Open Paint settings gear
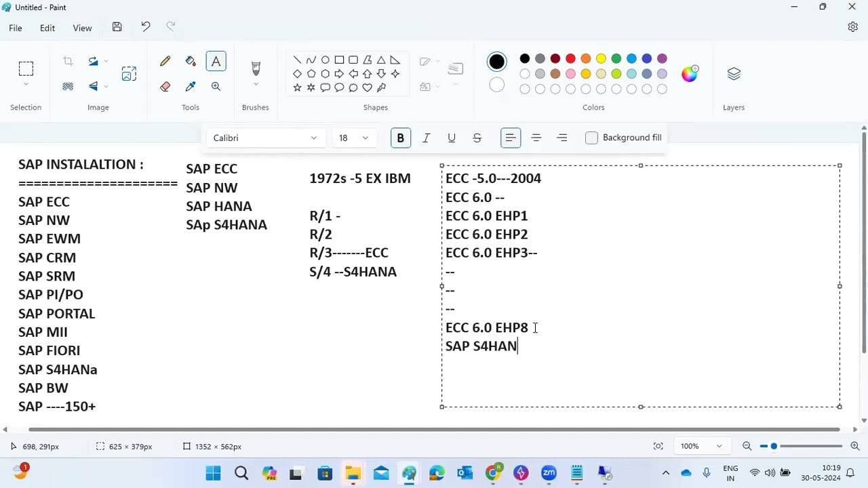Image resolution: width=868 pixels, height=488 pixels. (853, 27)
